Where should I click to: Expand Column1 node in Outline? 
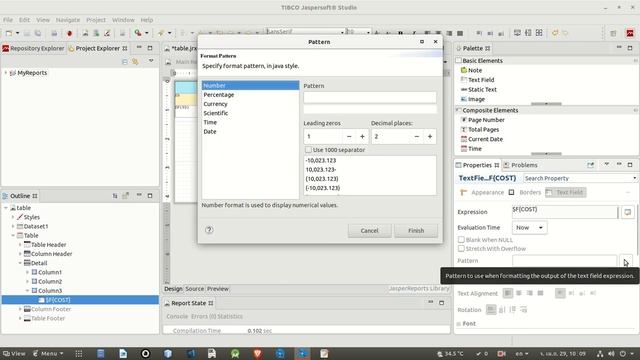(x=28, y=272)
